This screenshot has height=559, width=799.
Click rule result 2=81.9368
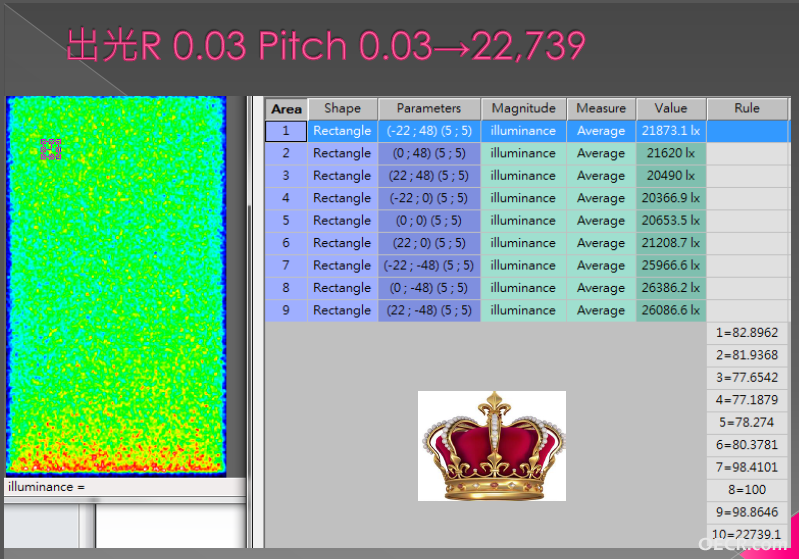[747, 355]
